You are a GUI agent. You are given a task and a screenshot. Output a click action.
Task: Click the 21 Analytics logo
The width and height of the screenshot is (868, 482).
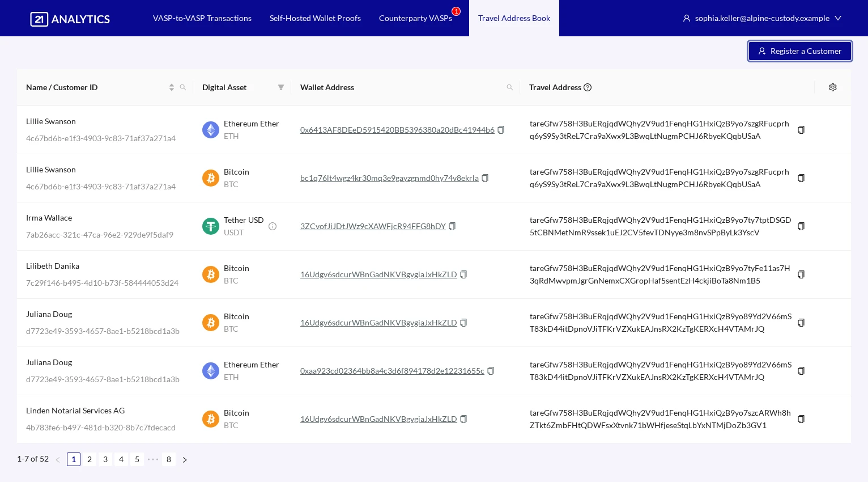point(70,19)
